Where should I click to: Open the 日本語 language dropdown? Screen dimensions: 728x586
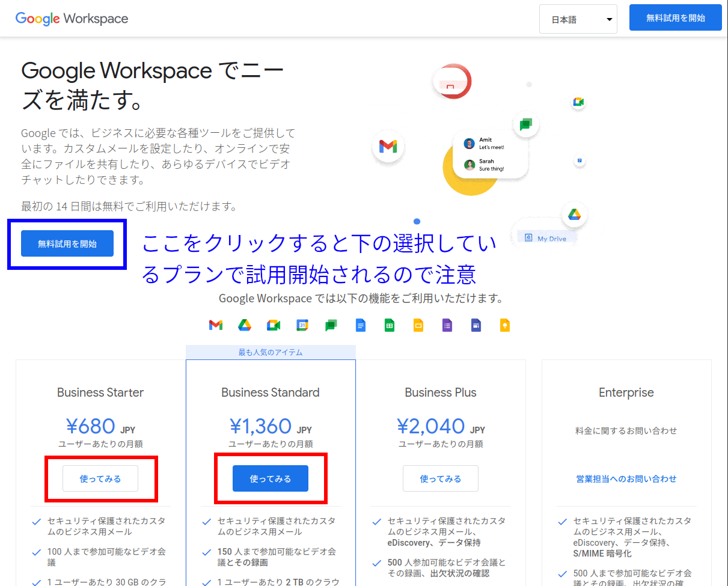578,19
